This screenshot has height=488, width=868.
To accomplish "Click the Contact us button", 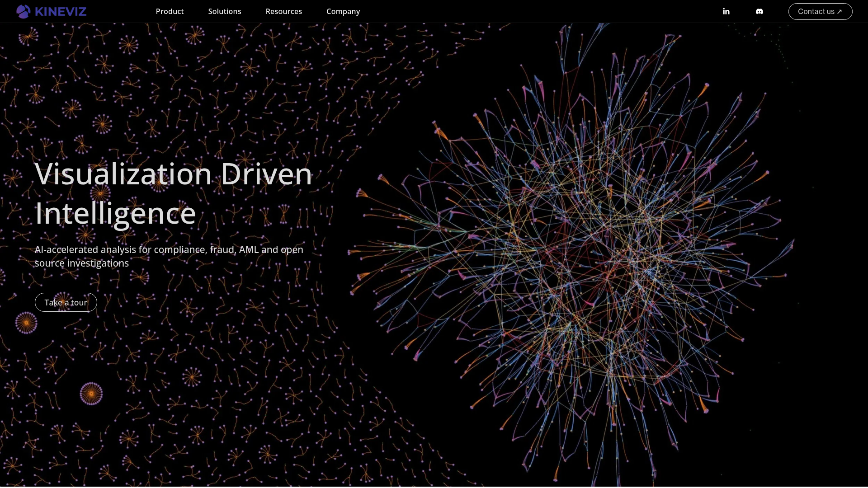I will coord(816,11).
